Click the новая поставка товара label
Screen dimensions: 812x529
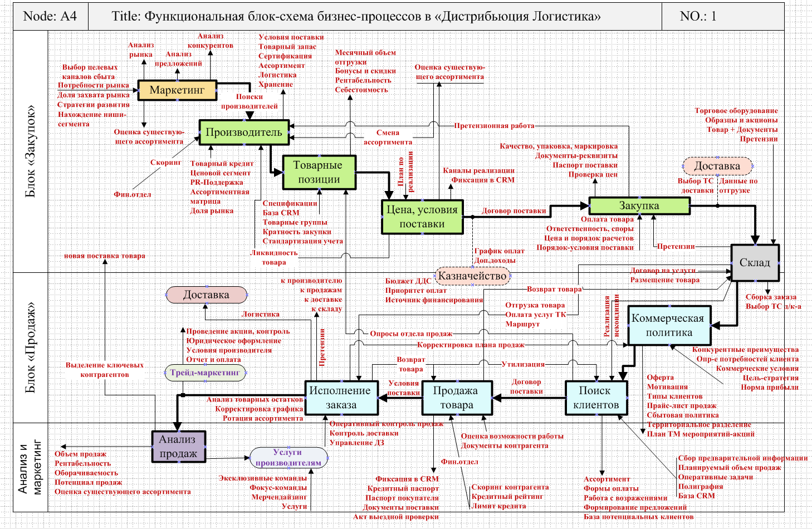105,256
